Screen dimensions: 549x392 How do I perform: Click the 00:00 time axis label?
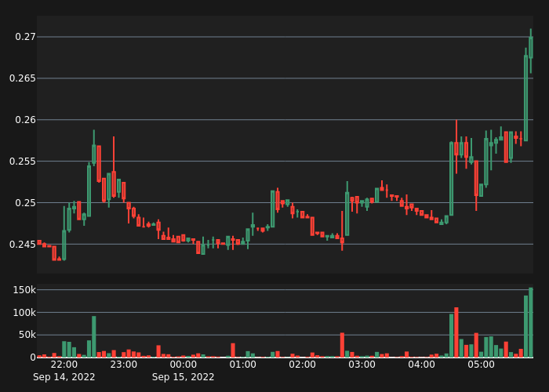183,365
